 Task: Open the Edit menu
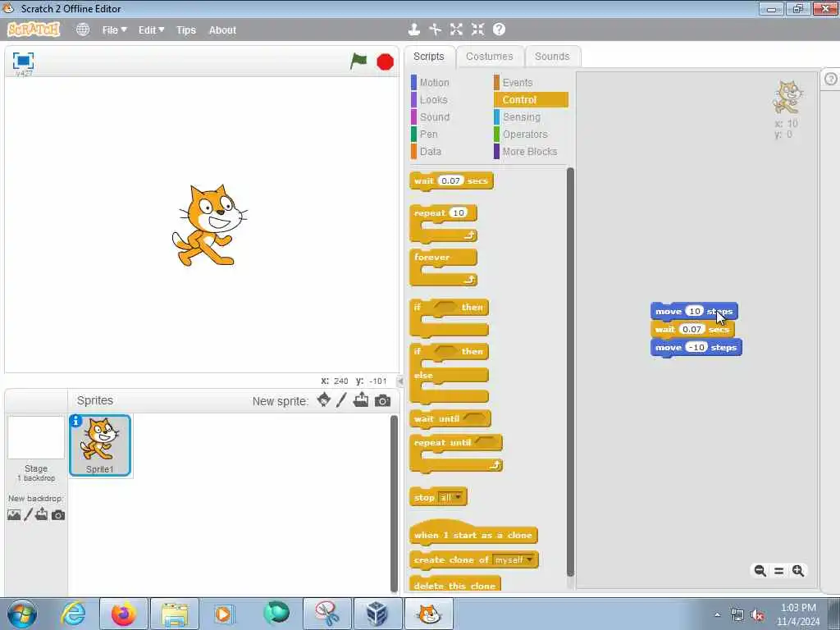pos(151,30)
